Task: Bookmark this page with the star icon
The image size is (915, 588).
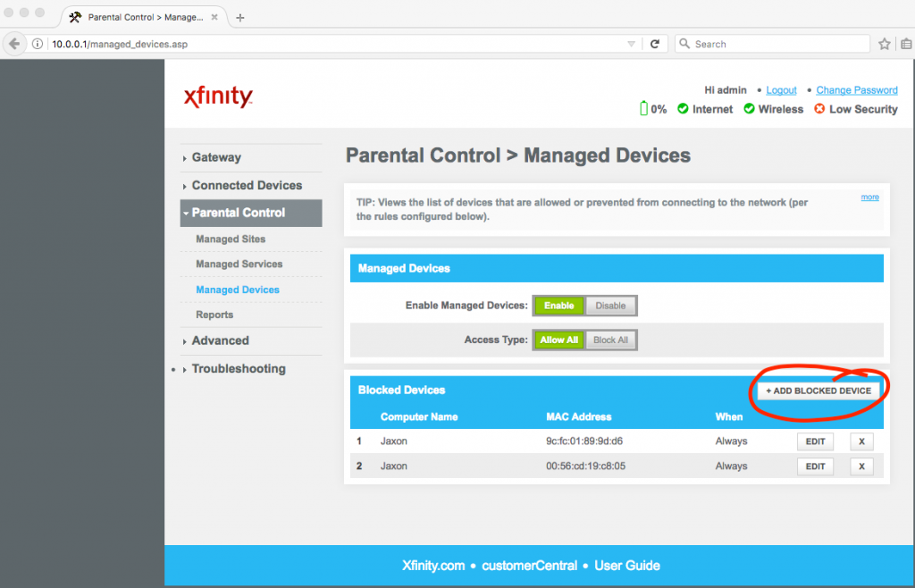Action: pyautogui.click(x=885, y=44)
